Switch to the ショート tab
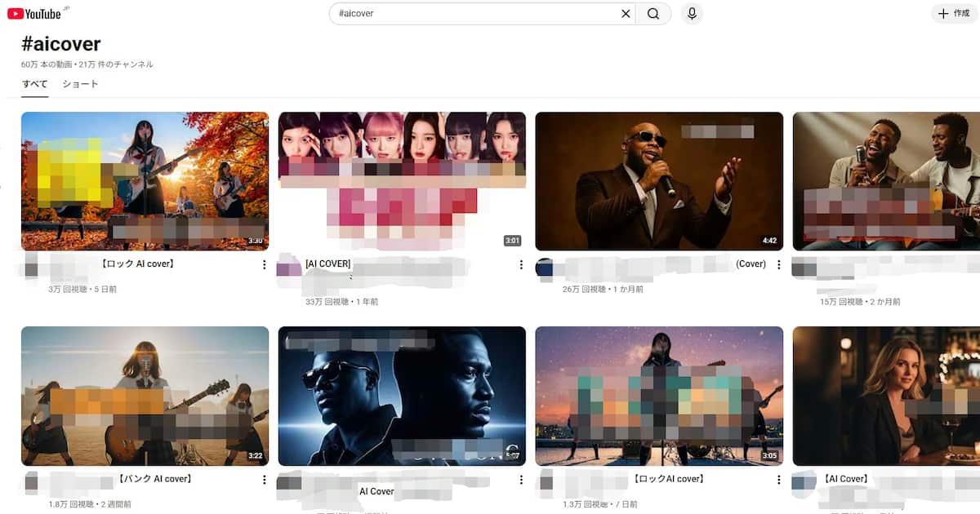The width and height of the screenshot is (980, 514). click(x=80, y=84)
